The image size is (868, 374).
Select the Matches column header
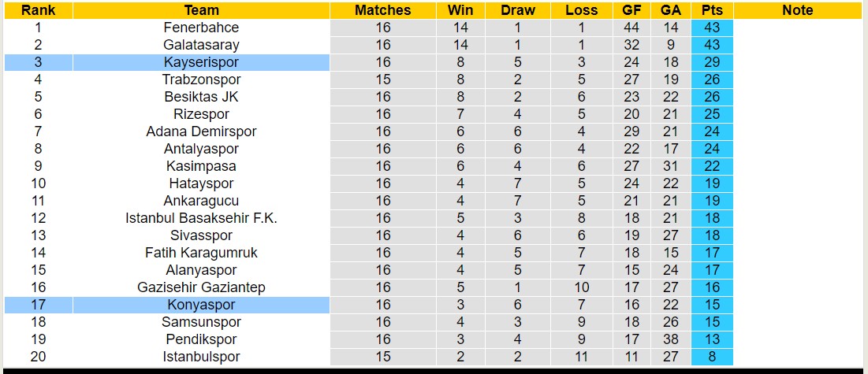pyautogui.click(x=382, y=10)
